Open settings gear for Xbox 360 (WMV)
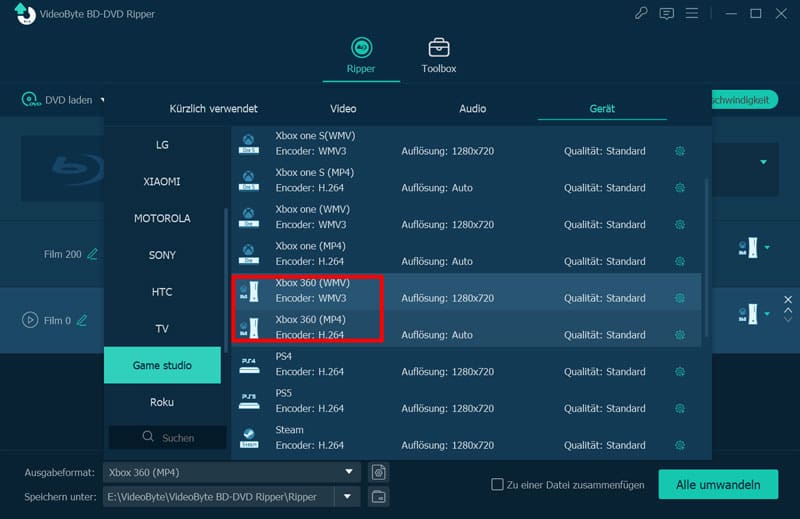The image size is (800, 519). click(x=680, y=298)
